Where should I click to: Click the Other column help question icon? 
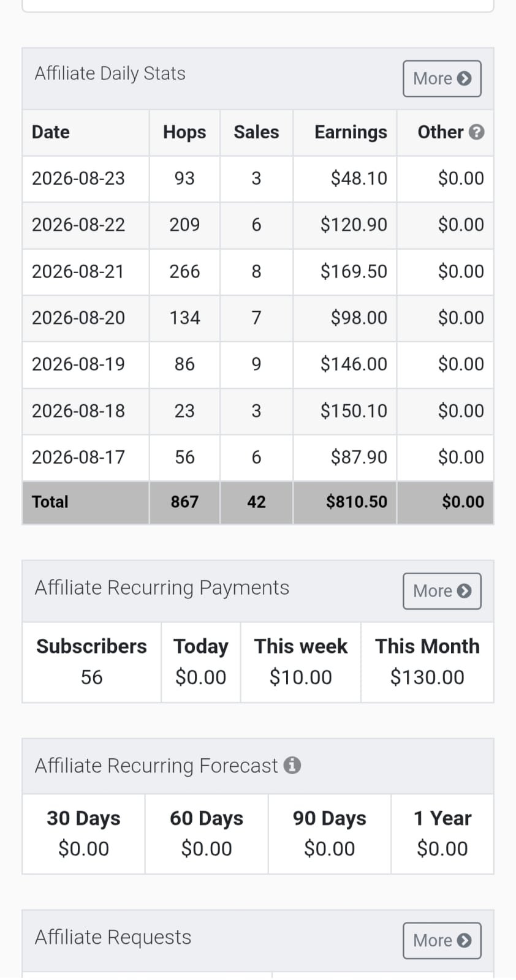pos(477,132)
